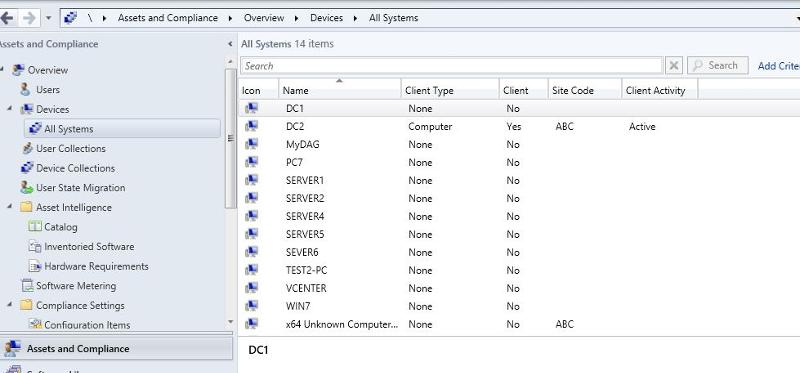Select User Collections in tree
800x373 pixels.
click(71, 148)
